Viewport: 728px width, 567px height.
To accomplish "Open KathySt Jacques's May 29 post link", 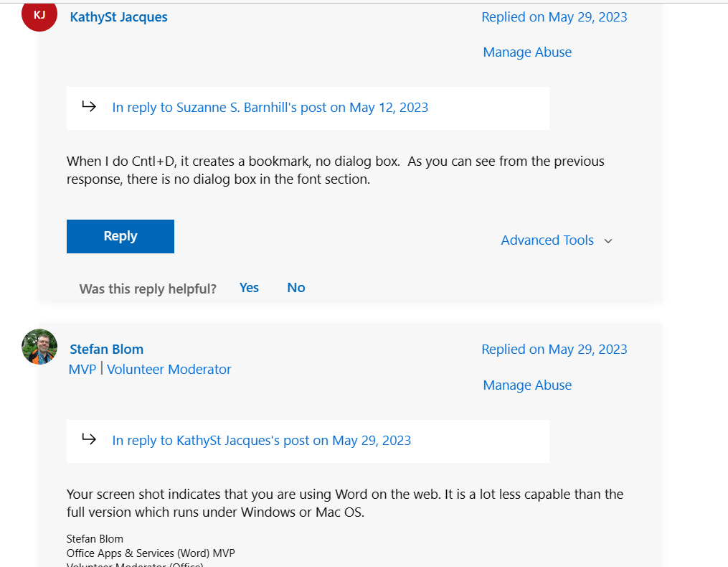I will (x=261, y=440).
